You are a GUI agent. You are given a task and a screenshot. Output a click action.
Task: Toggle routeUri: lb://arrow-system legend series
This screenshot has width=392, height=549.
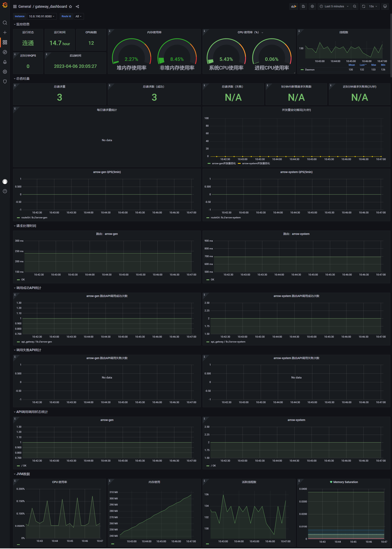[x=226, y=218]
